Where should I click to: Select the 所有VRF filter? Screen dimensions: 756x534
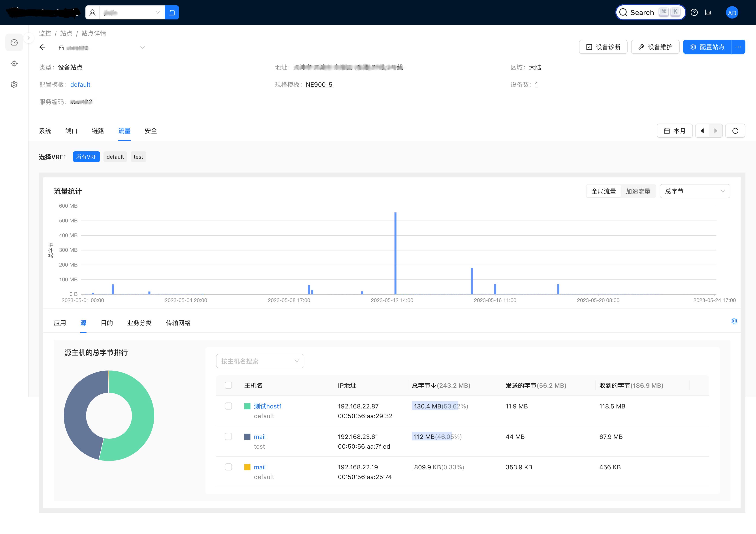pyautogui.click(x=86, y=157)
